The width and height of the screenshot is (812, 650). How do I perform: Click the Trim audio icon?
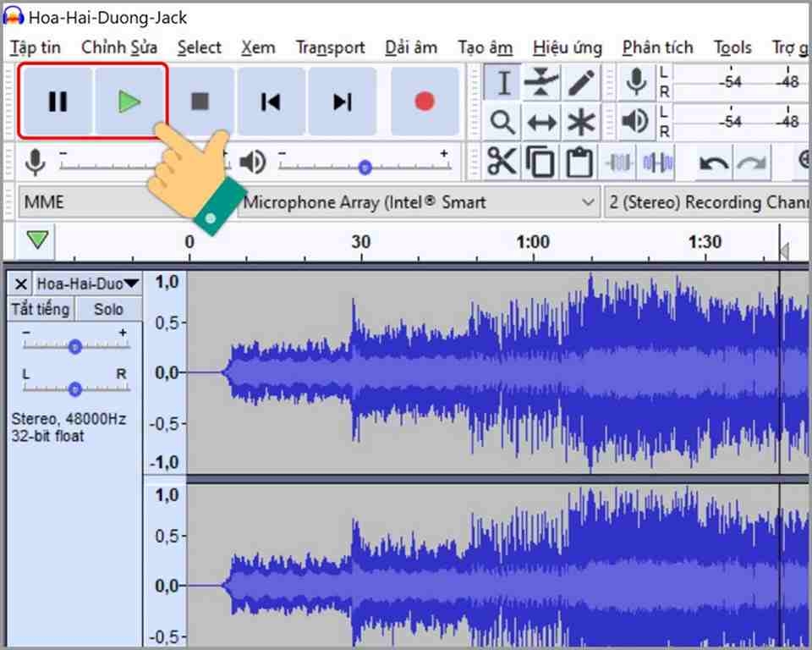click(x=619, y=162)
